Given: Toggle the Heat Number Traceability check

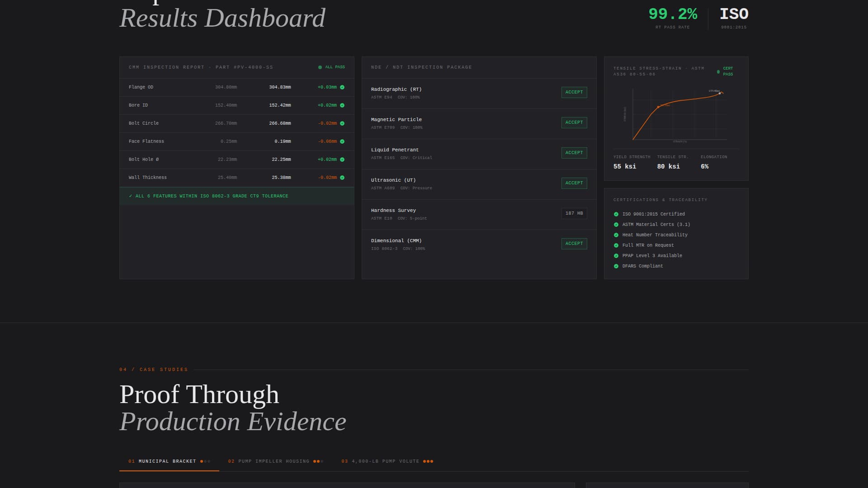Looking at the screenshot, I should [x=617, y=235].
